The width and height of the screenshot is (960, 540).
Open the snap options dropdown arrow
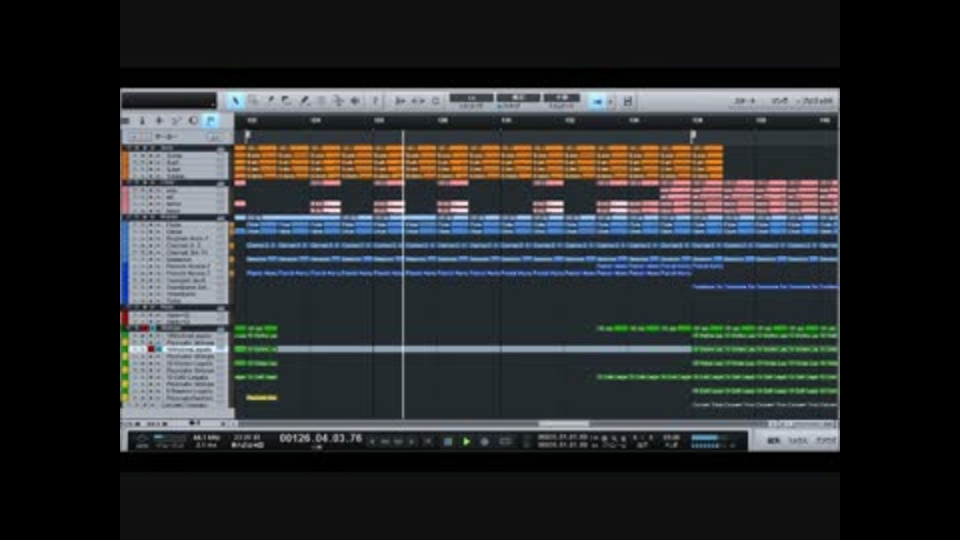(x=610, y=102)
